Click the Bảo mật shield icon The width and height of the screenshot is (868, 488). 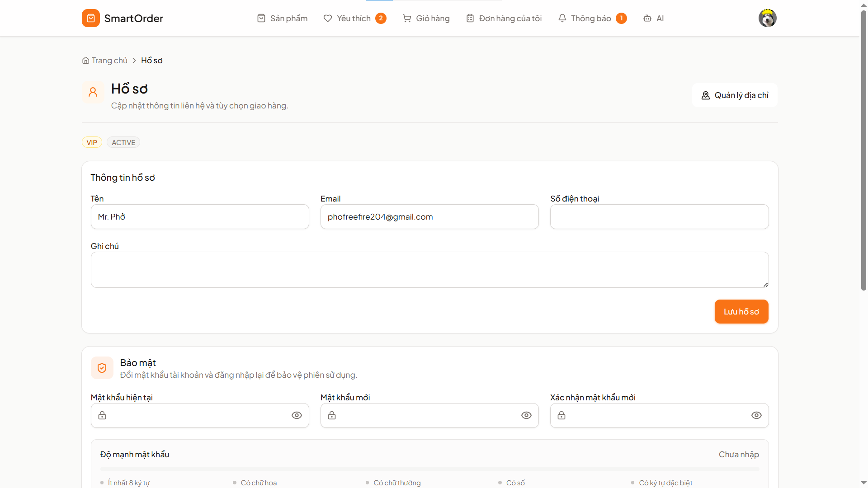tap(102, 368)
